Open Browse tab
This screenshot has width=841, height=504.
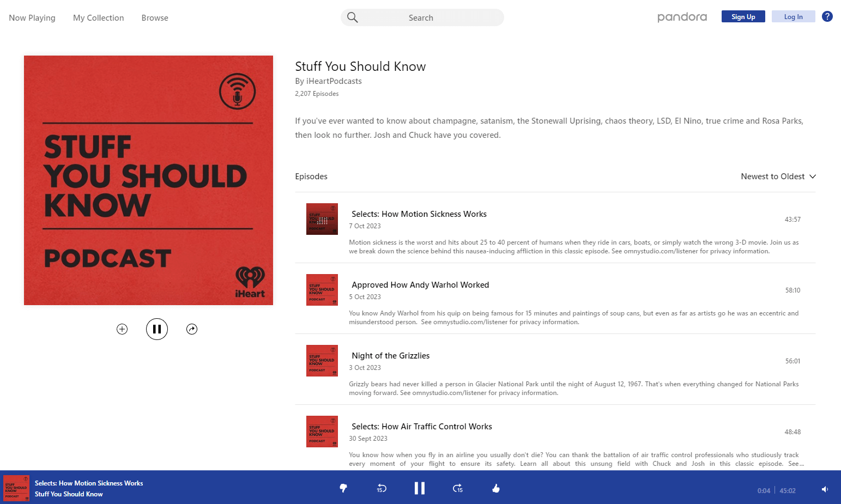155,18
